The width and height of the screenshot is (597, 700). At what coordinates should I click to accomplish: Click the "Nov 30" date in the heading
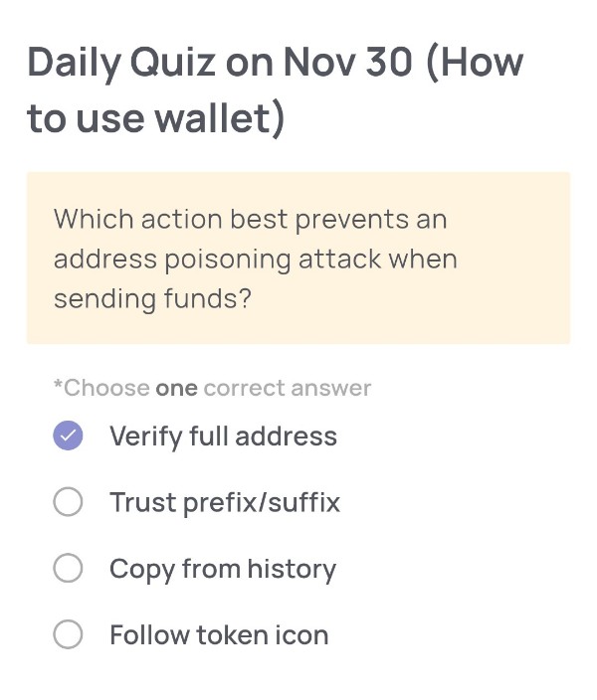pyautogui.click(x=345, y=64)
